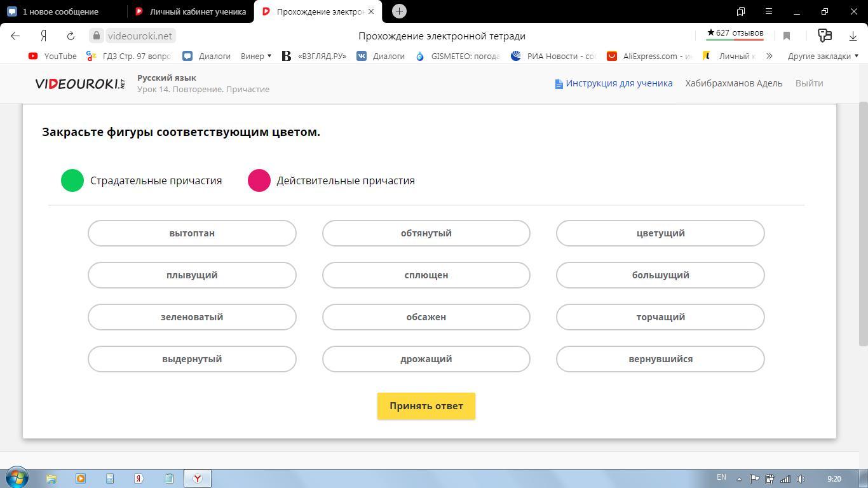Show hidden bookmarks with chevron
Viewport: 868px width, 488px height.
pyautogui.click(x=769, y=56)
